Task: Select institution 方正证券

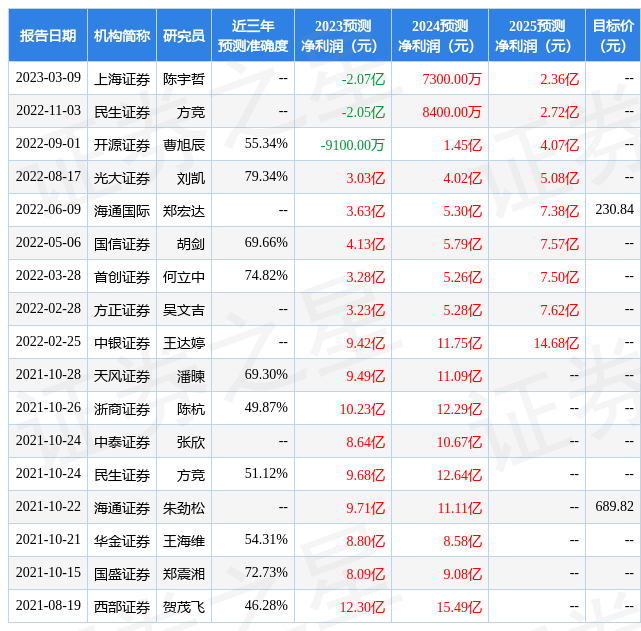Action: (122, 311)
